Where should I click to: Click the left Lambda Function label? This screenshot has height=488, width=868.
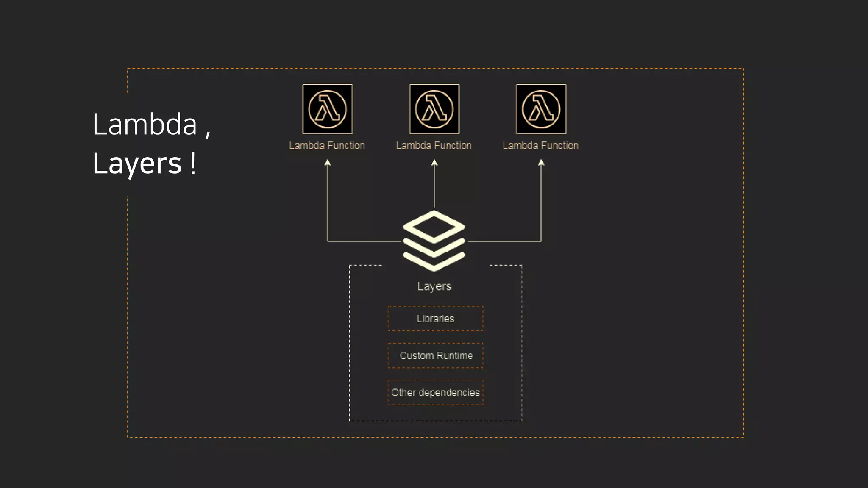click(327, 146)
